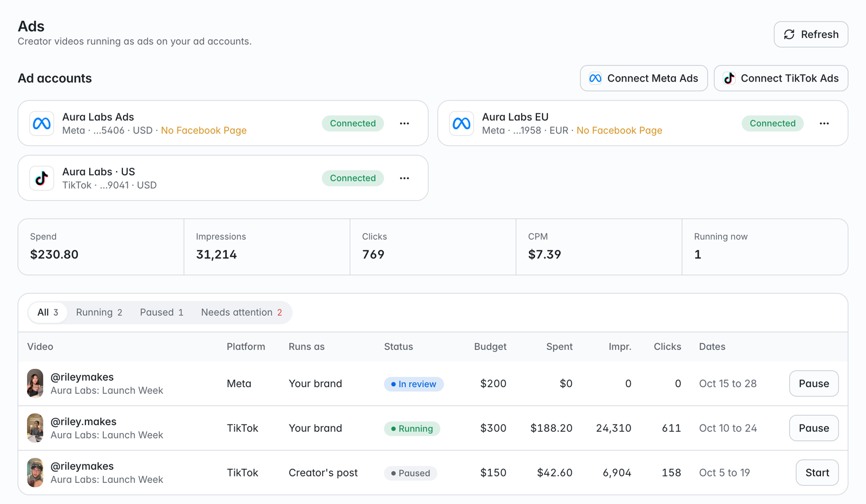
Task: Click No Facebook Page warning on Aura Labs EU
Action: point(619,130)
